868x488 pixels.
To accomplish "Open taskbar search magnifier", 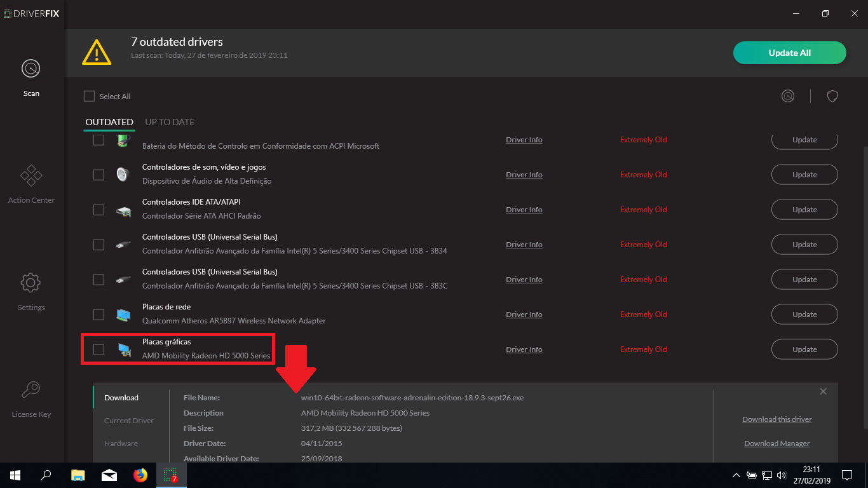I will (46, 475).
